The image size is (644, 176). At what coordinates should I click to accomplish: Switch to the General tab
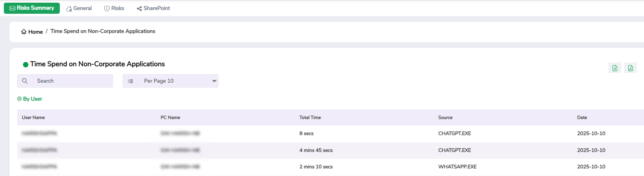79,8
